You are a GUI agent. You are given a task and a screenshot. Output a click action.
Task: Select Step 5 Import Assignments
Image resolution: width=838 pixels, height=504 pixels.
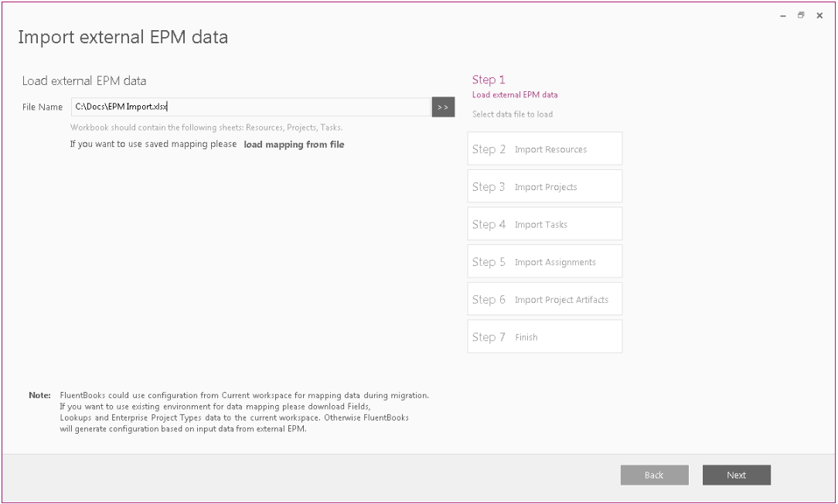click(x=544, y=261)
